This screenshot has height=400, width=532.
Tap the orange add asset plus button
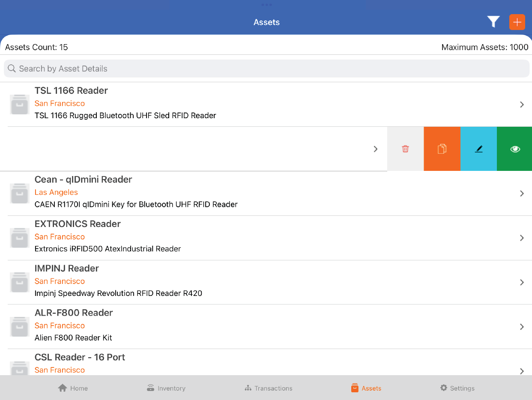coord(517,22)
